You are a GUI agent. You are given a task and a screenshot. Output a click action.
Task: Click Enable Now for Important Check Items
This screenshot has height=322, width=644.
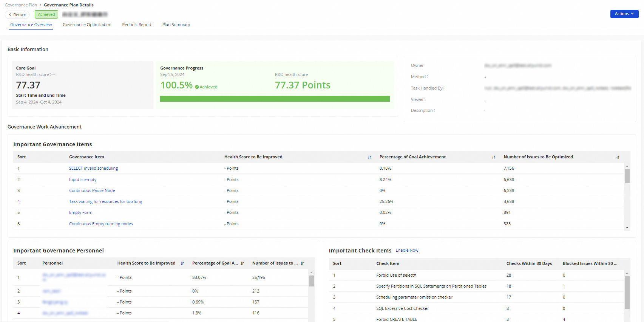click(407, 250)
